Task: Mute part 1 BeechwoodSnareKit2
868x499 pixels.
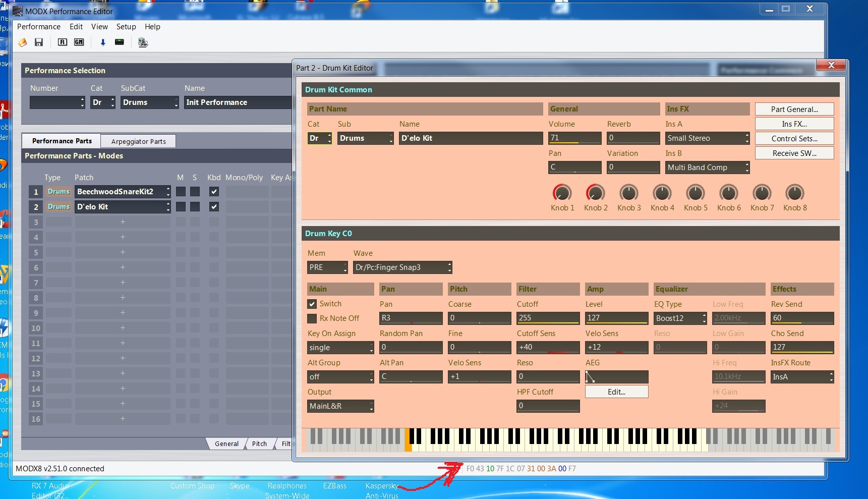Action: tap(181, 192)
